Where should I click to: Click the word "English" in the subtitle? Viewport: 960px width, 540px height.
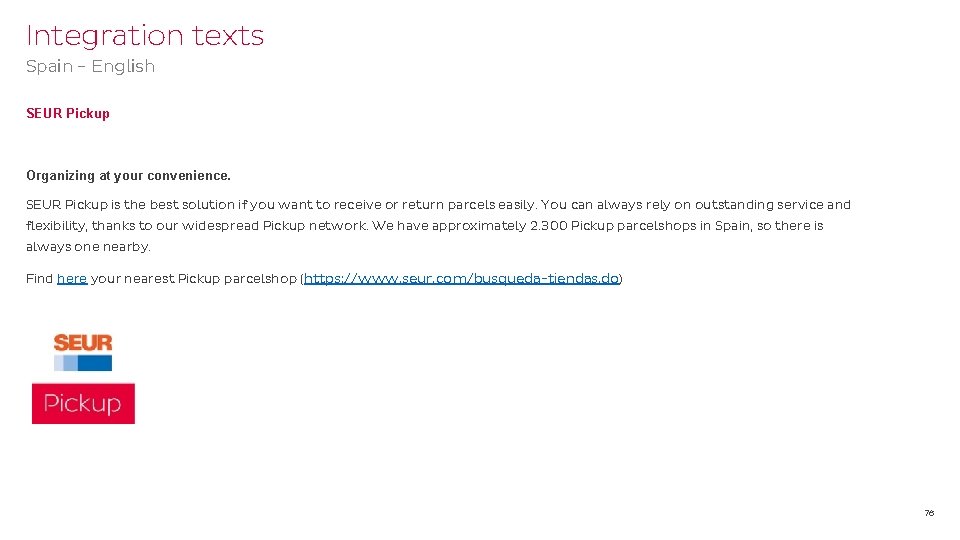click(x=123, y=67)
